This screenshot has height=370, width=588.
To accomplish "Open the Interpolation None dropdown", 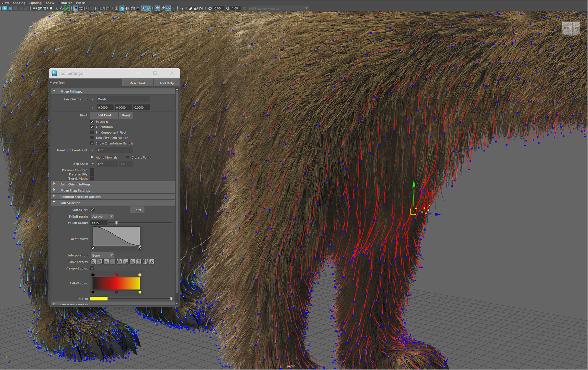I will click(x=102, y=255).
